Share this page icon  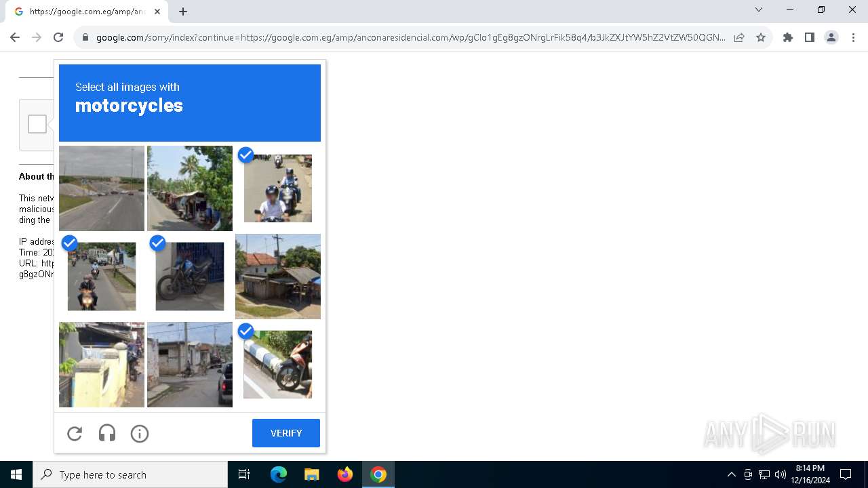(739, 37)
